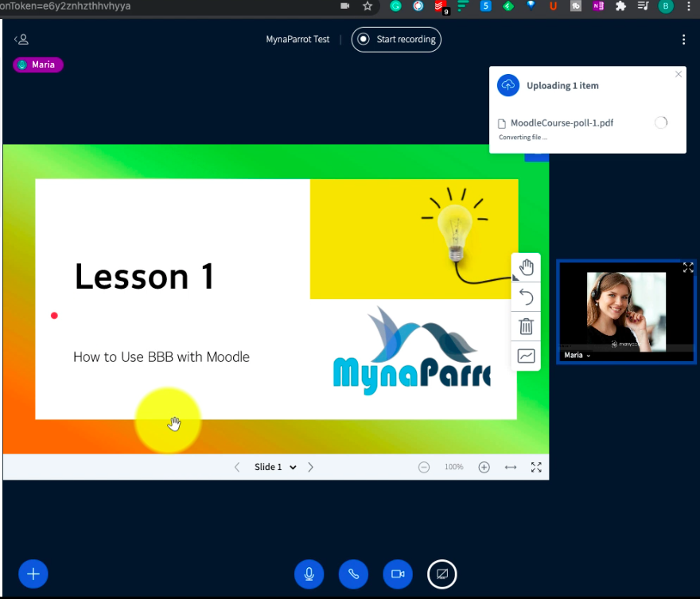700x599 pixels.
Task: Click the camera permission icon in address bar
Action: point(344,6)
